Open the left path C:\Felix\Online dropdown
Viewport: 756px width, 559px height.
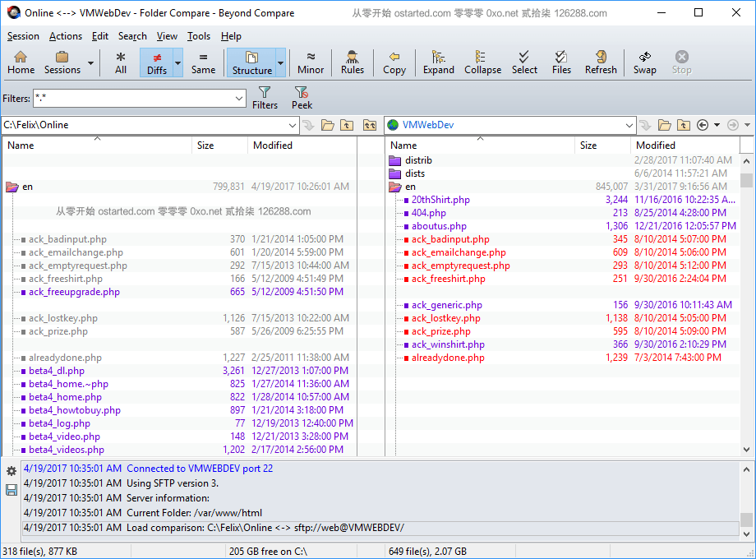click(293, 126)
